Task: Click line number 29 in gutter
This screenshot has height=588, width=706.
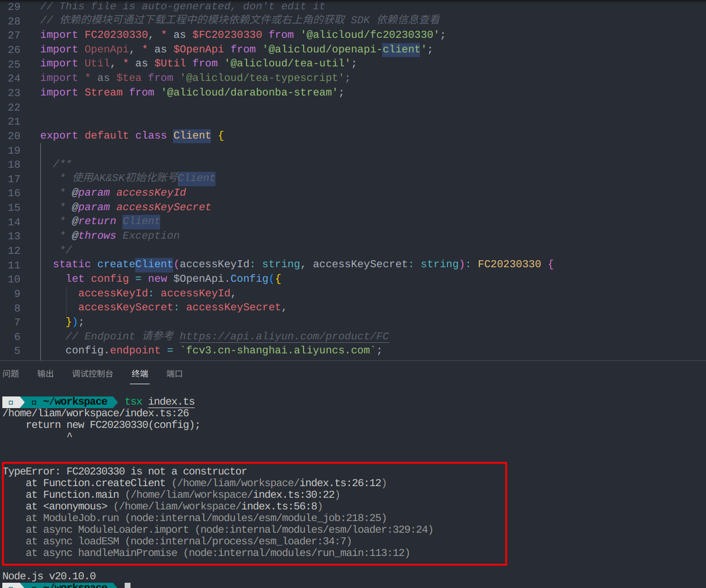Action: [14, 6]
